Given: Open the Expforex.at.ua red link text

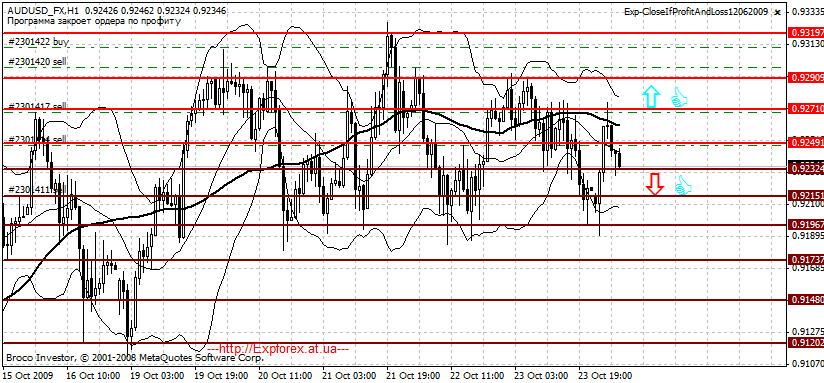Looking at the screenshot, I should [278, 349].
